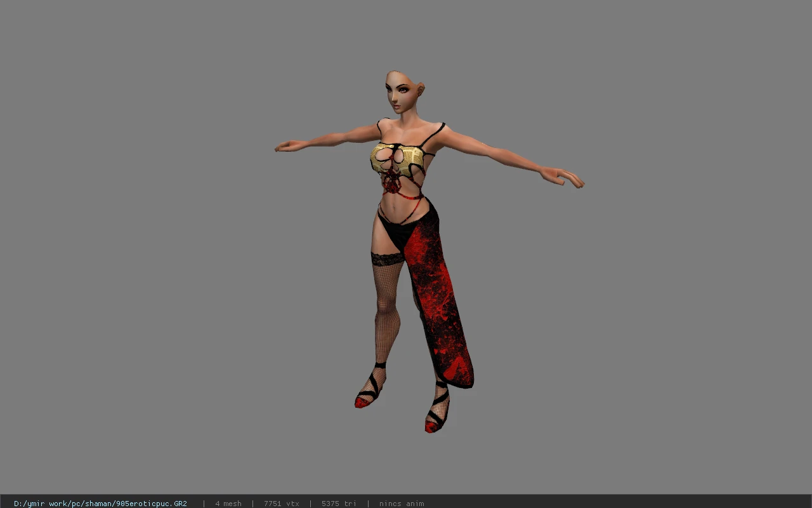Click the '7751 vtx' vertex count
The width and height of the screenshot is (812, 508).
coord(281,504)
